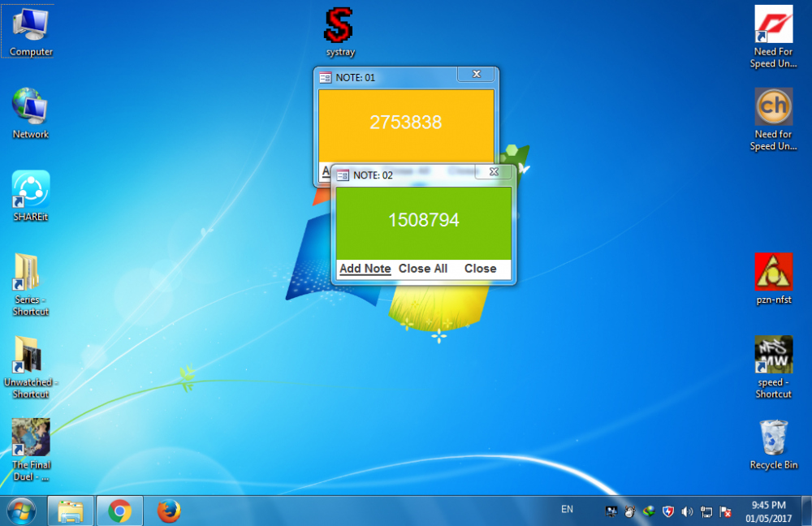This screenshot has width=812, height=526.
Task: Click the NOTE: 01 window title icon
Action: click(326, 78)
